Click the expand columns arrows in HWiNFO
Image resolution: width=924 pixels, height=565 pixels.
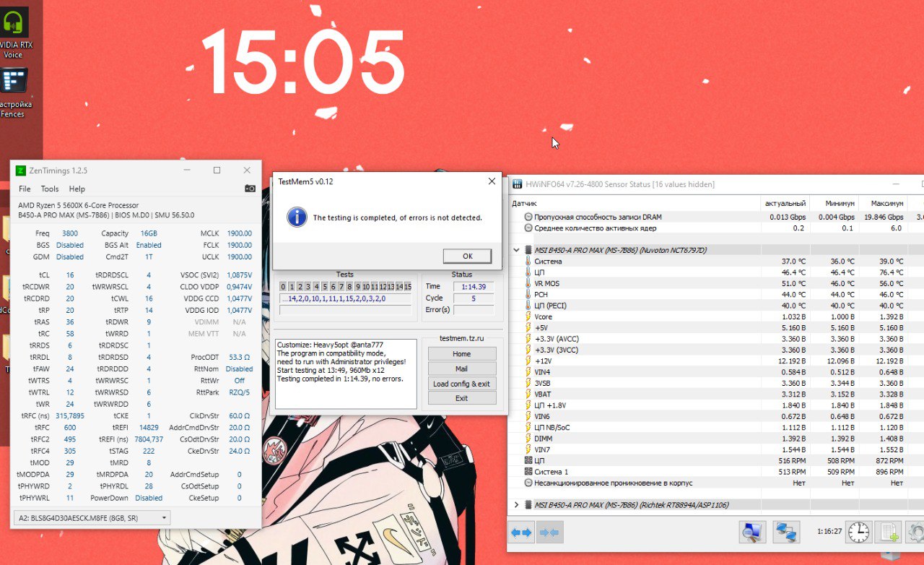(521, 532)
